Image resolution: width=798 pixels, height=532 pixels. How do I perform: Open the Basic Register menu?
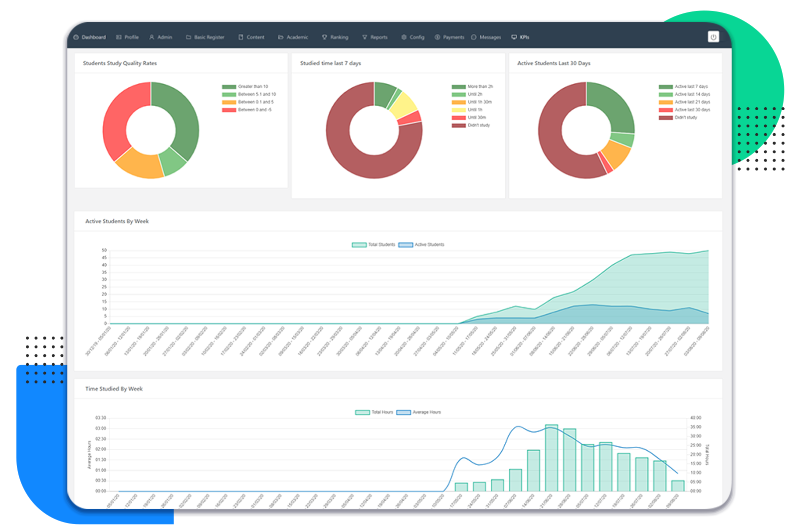tap(205, 37)
